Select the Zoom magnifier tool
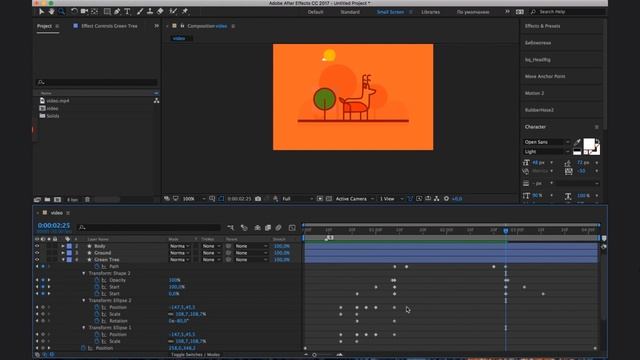Viewport: 640px width, 360px height. tap(62, 11)
